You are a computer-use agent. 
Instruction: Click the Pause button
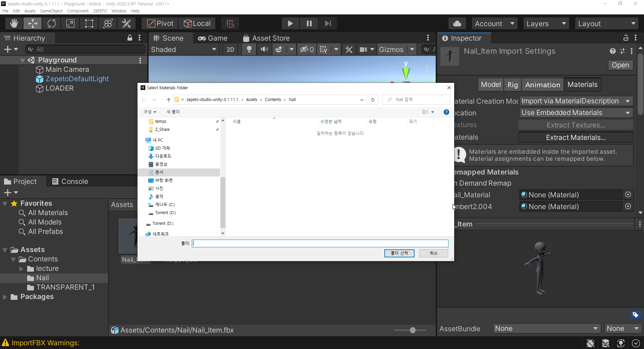click(309, 23)
